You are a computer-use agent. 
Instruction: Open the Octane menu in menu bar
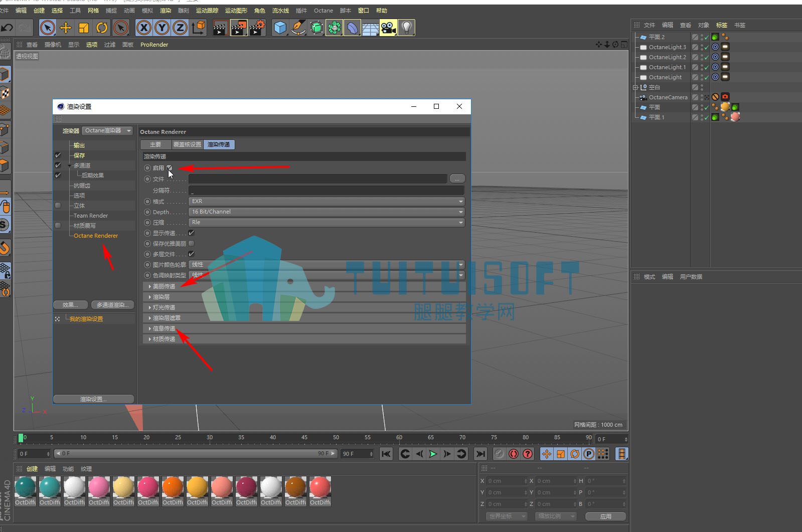323,11
